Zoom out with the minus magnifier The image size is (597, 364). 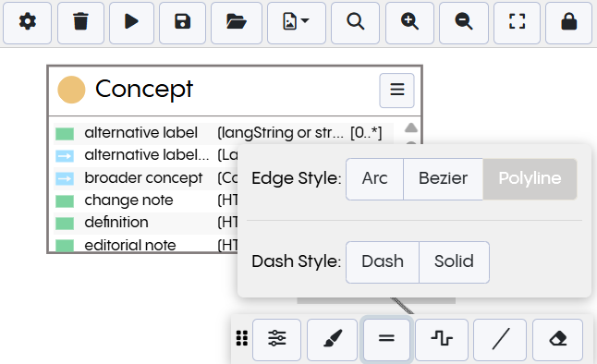[x=464, y=23]
